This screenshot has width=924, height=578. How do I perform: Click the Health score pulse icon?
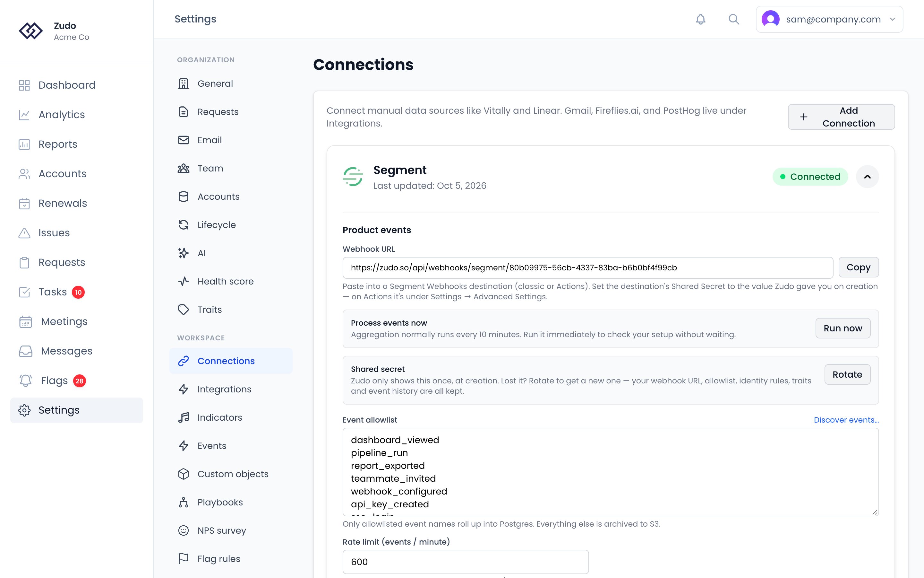pos(184,281)
